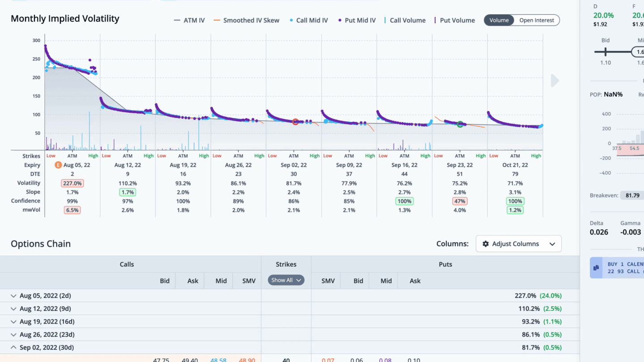The height and width of the screenshot is (362, 644).
Task: Click the Puts Ask column header
Action: (415, 281)
